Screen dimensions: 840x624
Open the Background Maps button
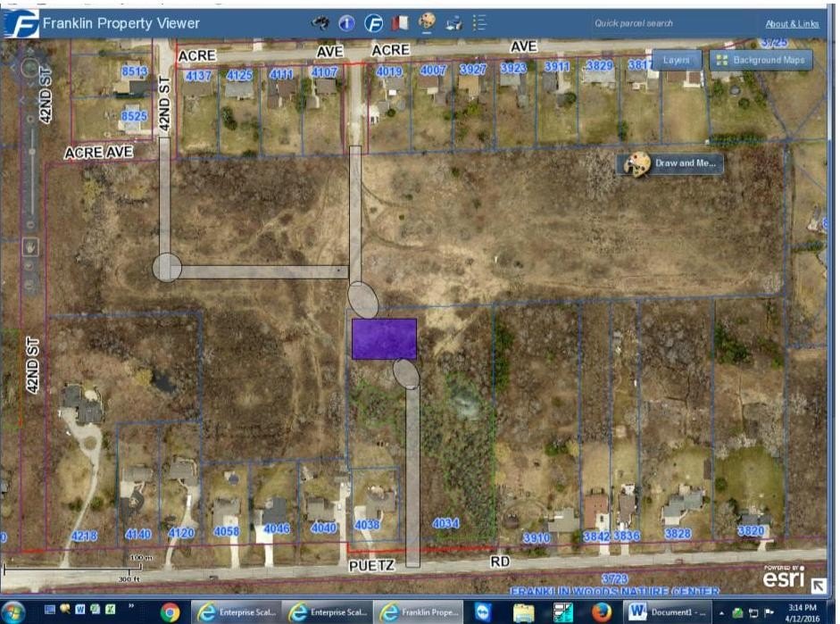[761, 60]
